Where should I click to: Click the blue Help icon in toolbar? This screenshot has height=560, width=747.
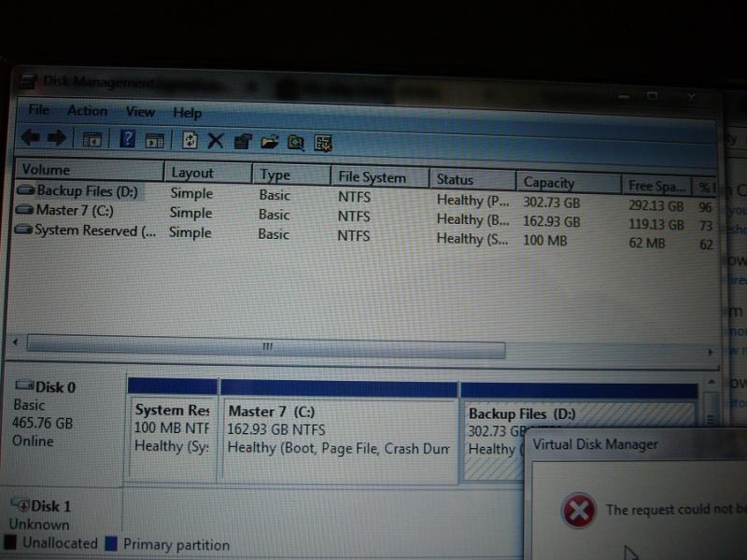click(x=128, y=139)
